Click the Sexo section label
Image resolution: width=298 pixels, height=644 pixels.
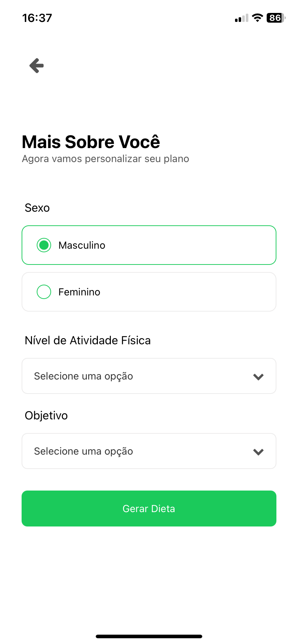coord(37,208)
